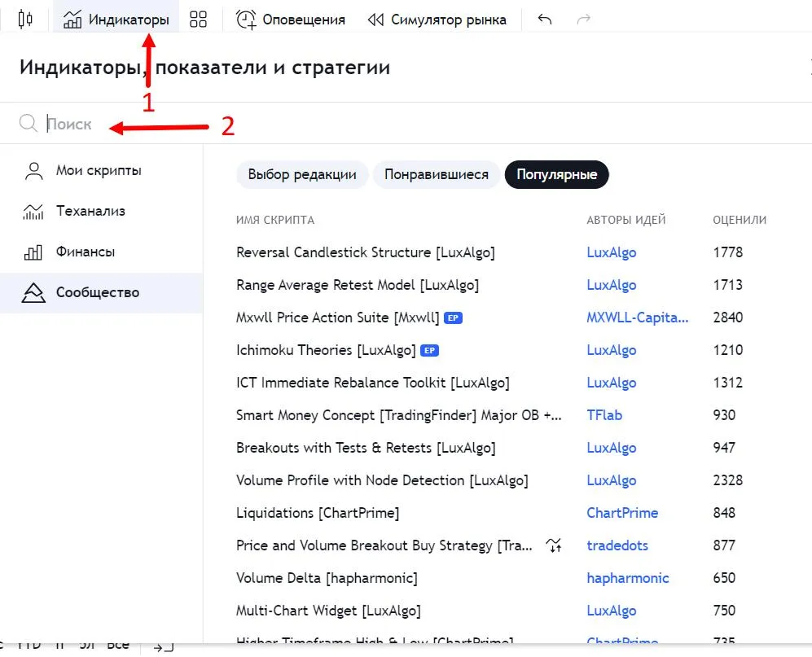Add Volume Profile with Node Detection
The height and width of the screenshot is (657, 812).
click(382, 480)
